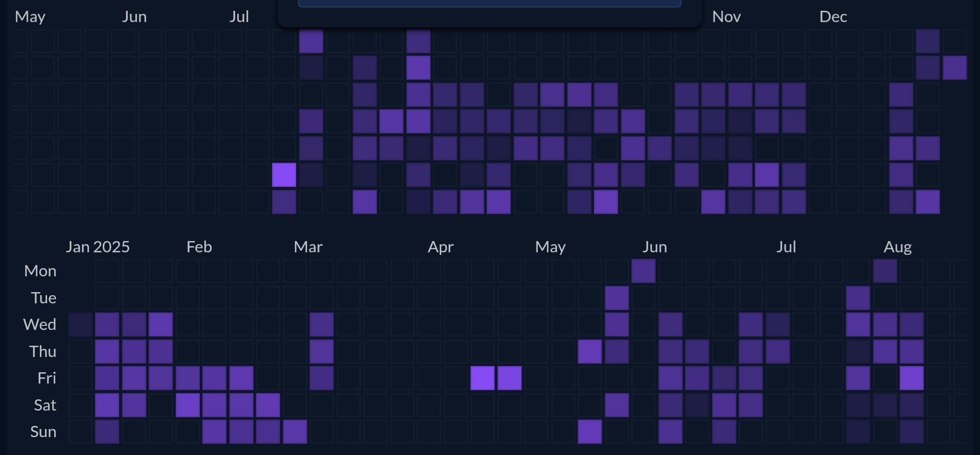Select the last-column filled cell in the upper heatmap's second row
Viewport: 980px width, 455px height.
[955, 68]
